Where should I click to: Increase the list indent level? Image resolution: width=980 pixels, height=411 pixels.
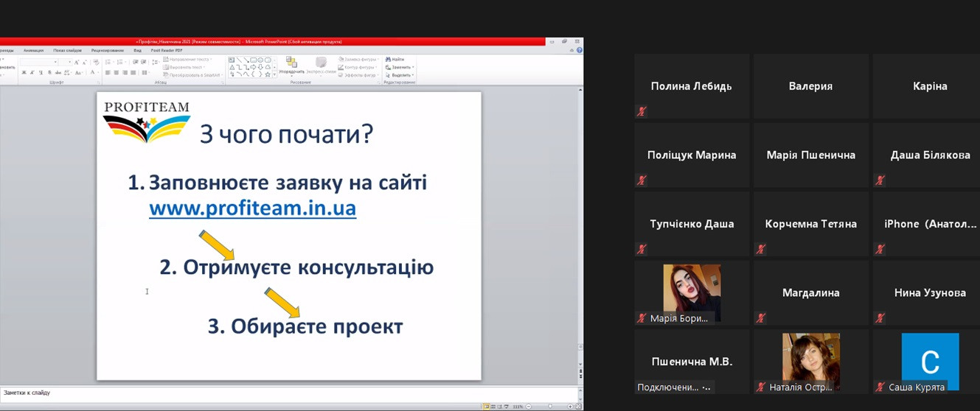pos(143,62)
